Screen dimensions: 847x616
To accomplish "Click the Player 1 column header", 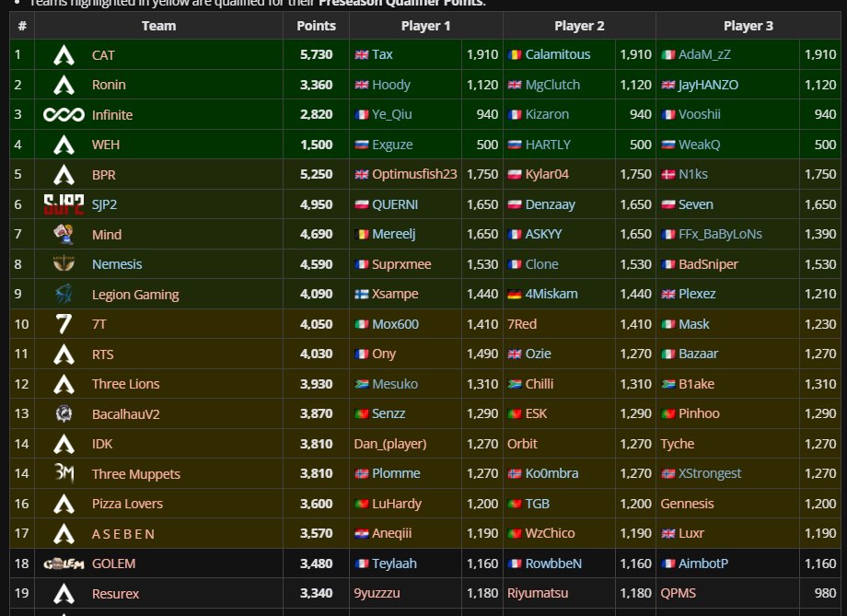I will coord(425,26).
